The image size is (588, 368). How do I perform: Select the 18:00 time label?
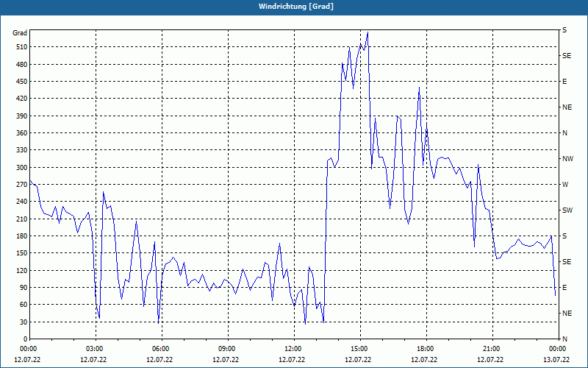click(x=426, y=348)
